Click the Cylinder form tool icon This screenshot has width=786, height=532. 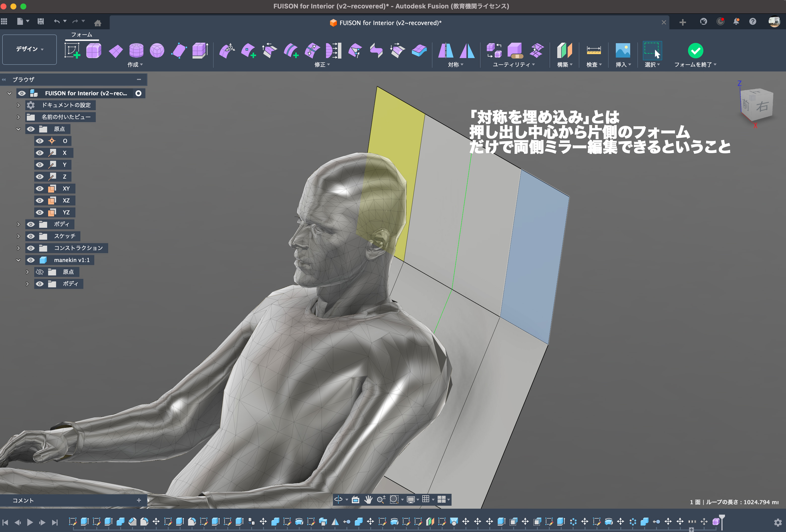coord(136,51)
